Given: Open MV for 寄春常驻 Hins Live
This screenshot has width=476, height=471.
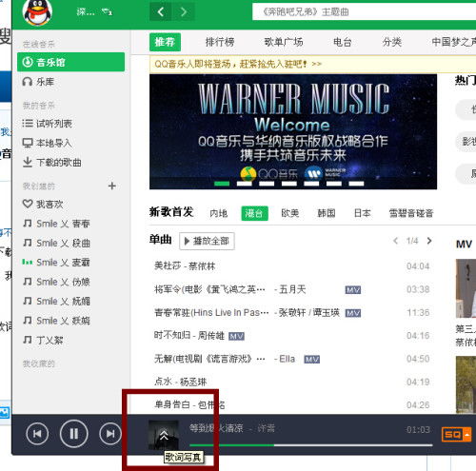Looking at the screenshot, I should [x=353, y=313].
